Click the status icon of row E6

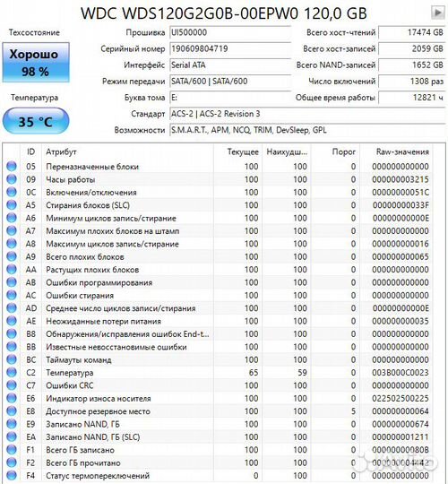[12, 398]
